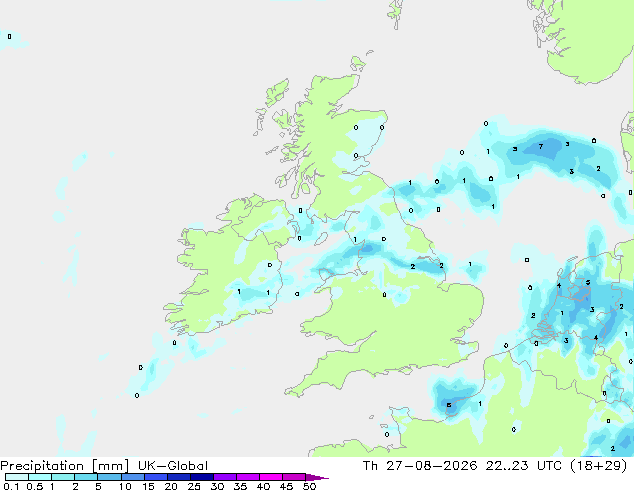Viewport: 634px width, 490px height.
Task: Click the legend label '15'
Action: [148, 486]
